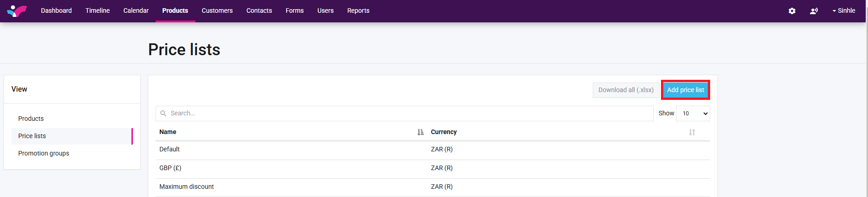
Task: Sort using the Currency column arrows icon
Action: 692,132
